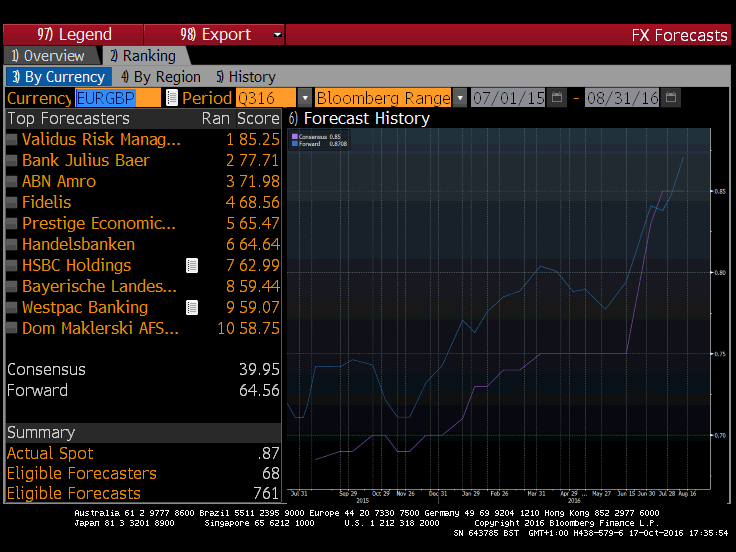Toggle the Westpac Banking series checkbox
This screenshot has width=736, height=552.
12,307
